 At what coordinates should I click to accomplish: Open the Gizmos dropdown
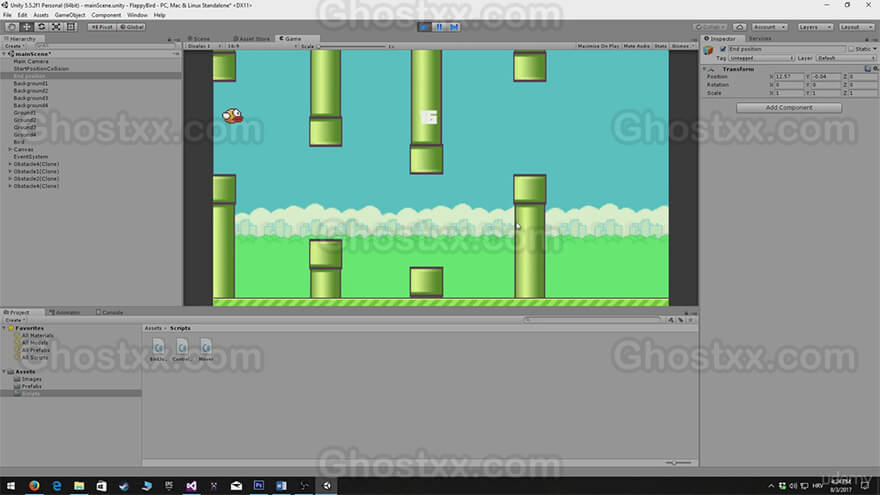tap(682, 46)
